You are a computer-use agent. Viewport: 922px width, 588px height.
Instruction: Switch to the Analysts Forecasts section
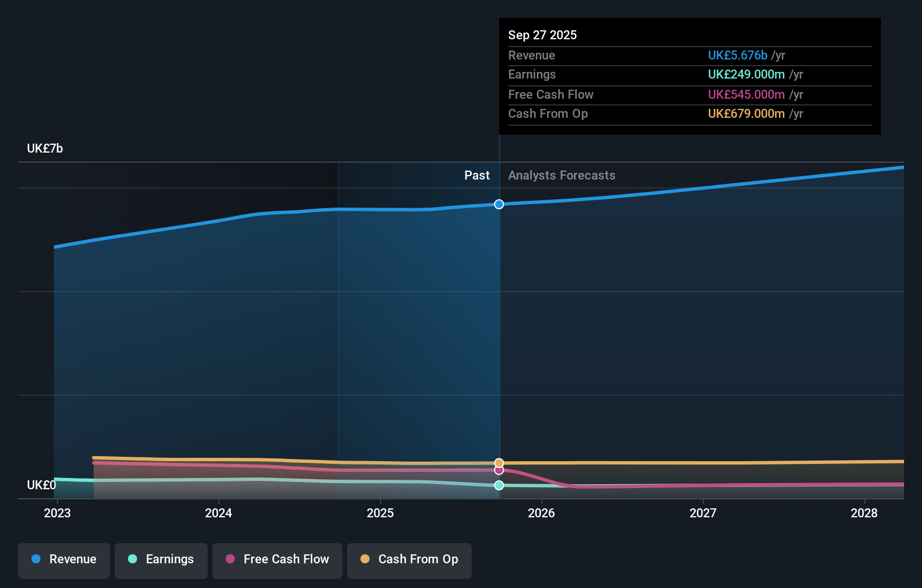(x=561, y=175)
